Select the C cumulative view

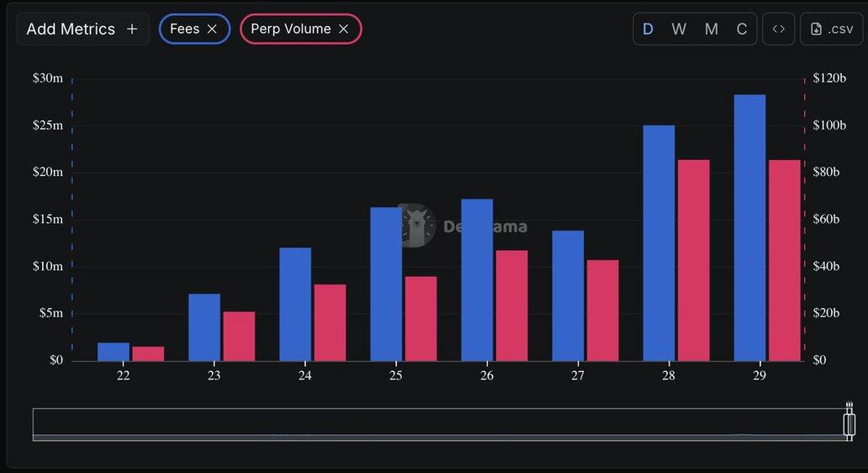pos(742,29)
